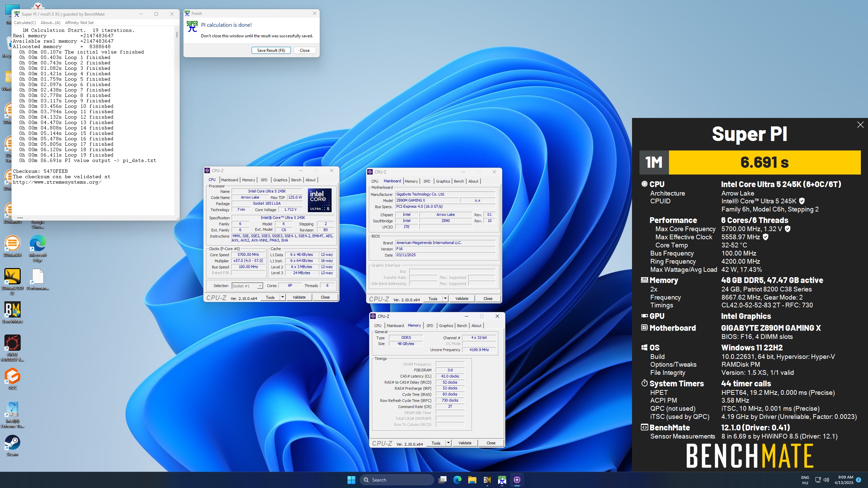The image size is (868, 488).
Task: Expand Tools arrow in Memory CPU-Z window
Action: tap(448, 443)
